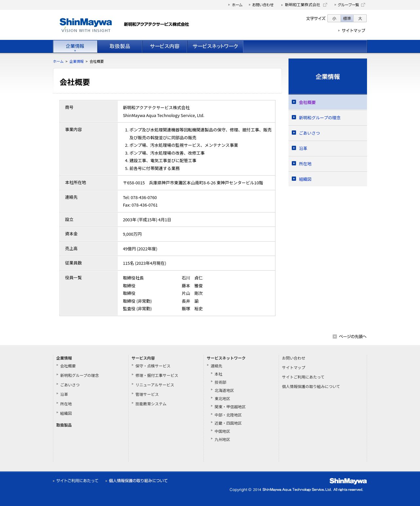Open footer link 修理・据付工事サービス
The image size is (420, 506).
click(x=157, y=376)
